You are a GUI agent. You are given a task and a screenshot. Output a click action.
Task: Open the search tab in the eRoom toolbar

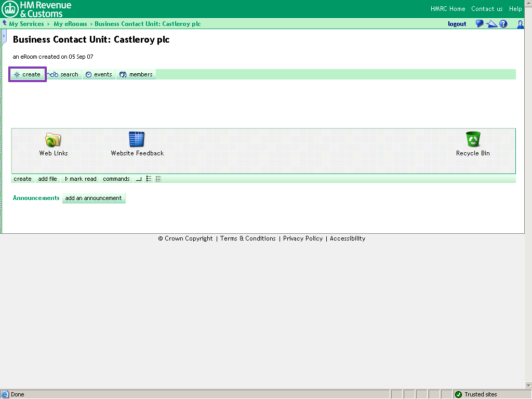[x=64, y=74]
